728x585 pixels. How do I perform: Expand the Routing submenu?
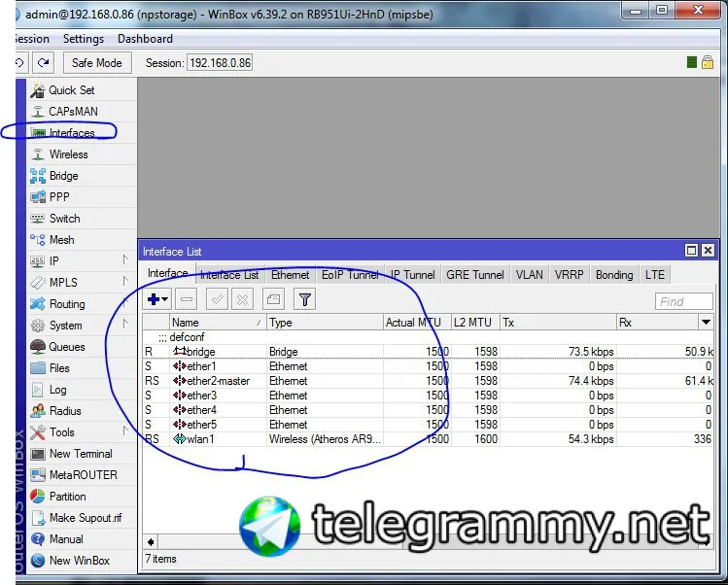point(82,304)
